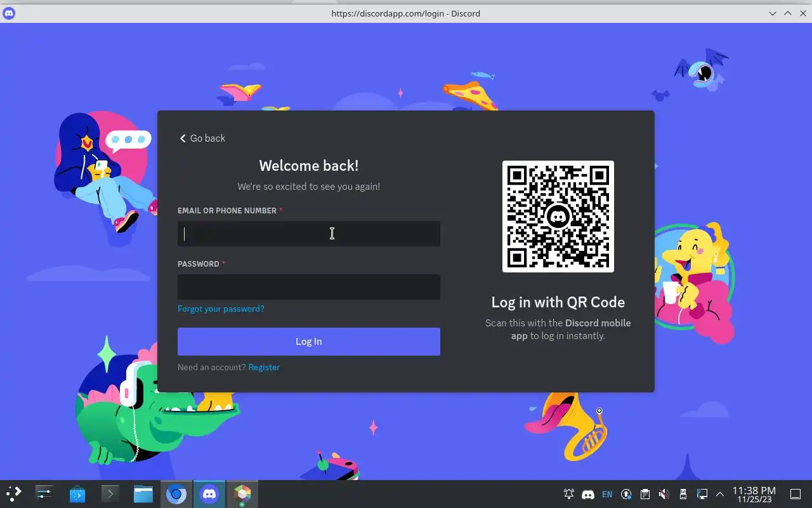Click the Go back link
Viewport: 812px width, 508px height.
[x=202, y=138]
